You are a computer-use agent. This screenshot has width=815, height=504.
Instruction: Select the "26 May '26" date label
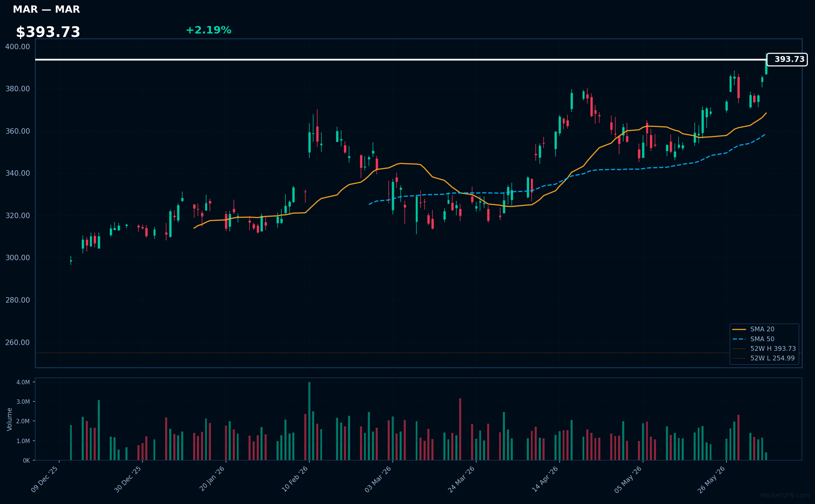712,479
